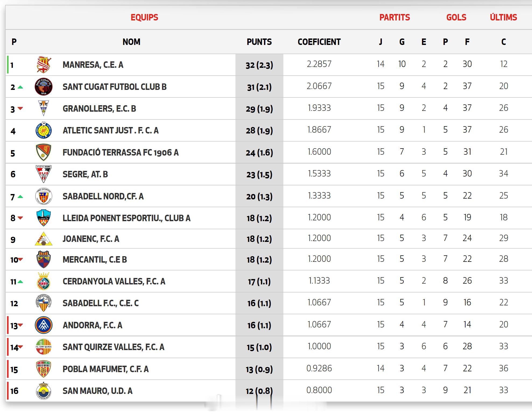This screenshot has width=532, height=416.
Task: Click the Cerdanyola Valles crest
Action: (x=44, y=281)
